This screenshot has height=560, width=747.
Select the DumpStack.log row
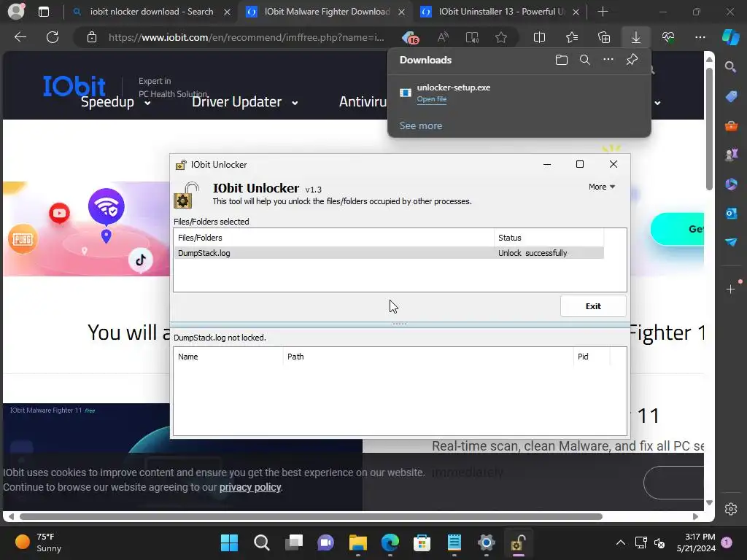tap(388, 253)
